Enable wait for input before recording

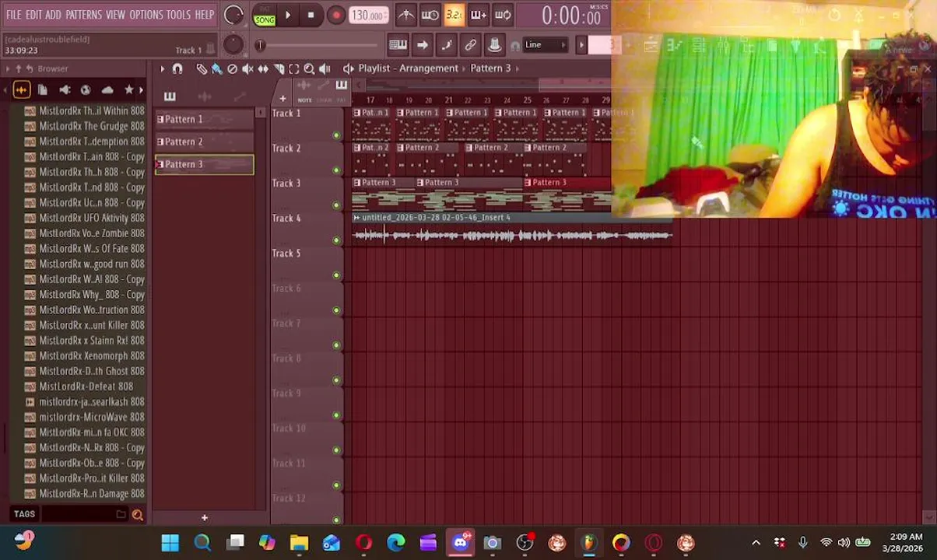tap(430, 15)
